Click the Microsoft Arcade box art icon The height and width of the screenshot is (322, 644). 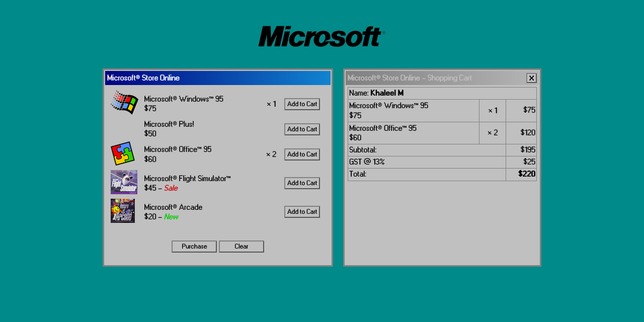tap(123, 210)
